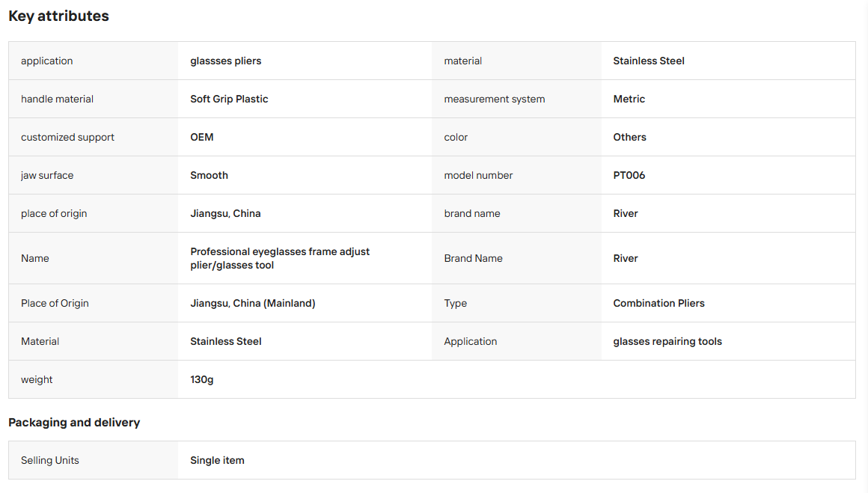Image resolution: width=868 pixels, height=493 pixels.
Task: Select the Soft Grip Plastic value
Action: click(x=229, y=99)
